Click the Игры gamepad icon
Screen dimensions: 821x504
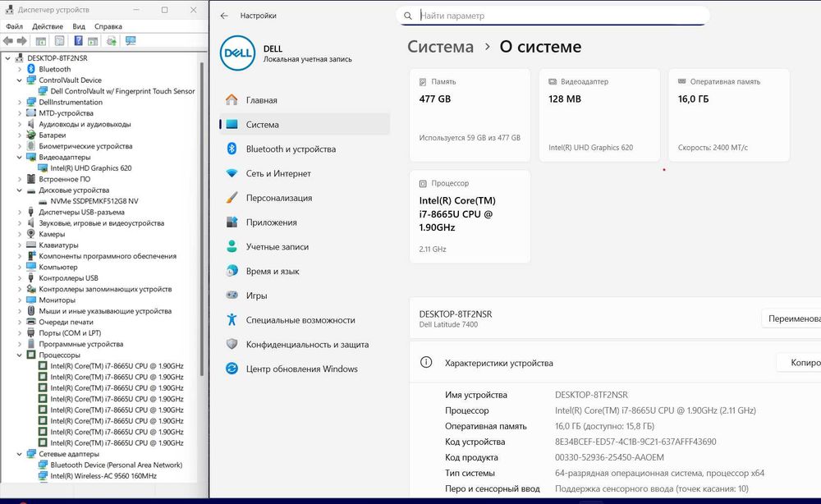[232, 296]
